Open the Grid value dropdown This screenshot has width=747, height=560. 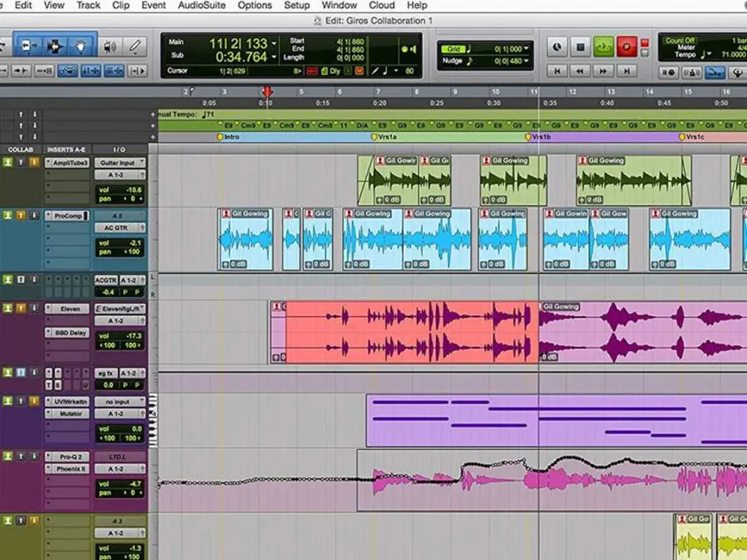click(x=526, y=48)
